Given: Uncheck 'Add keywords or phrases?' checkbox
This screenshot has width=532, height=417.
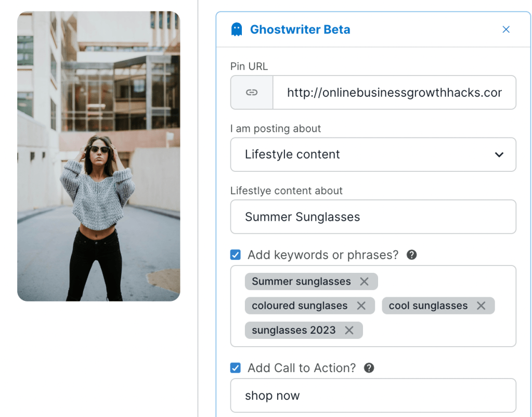Looking at the screenshot, I should tap(236, 255).
